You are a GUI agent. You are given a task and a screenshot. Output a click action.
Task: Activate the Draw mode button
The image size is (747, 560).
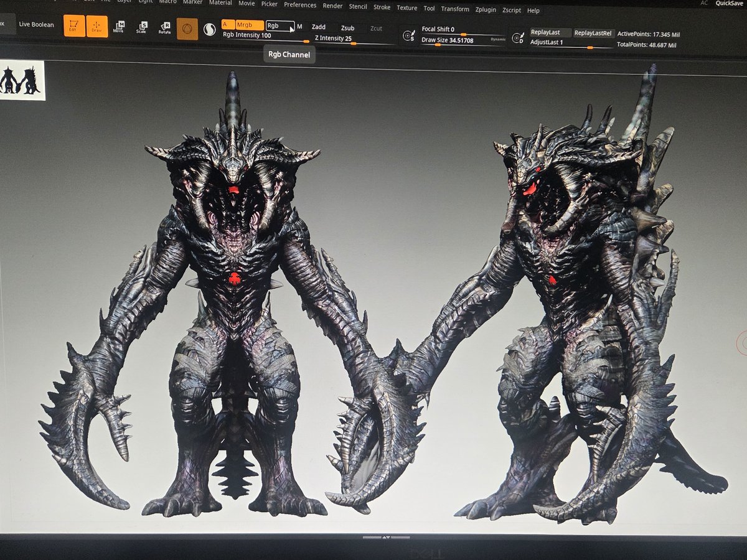96,26
